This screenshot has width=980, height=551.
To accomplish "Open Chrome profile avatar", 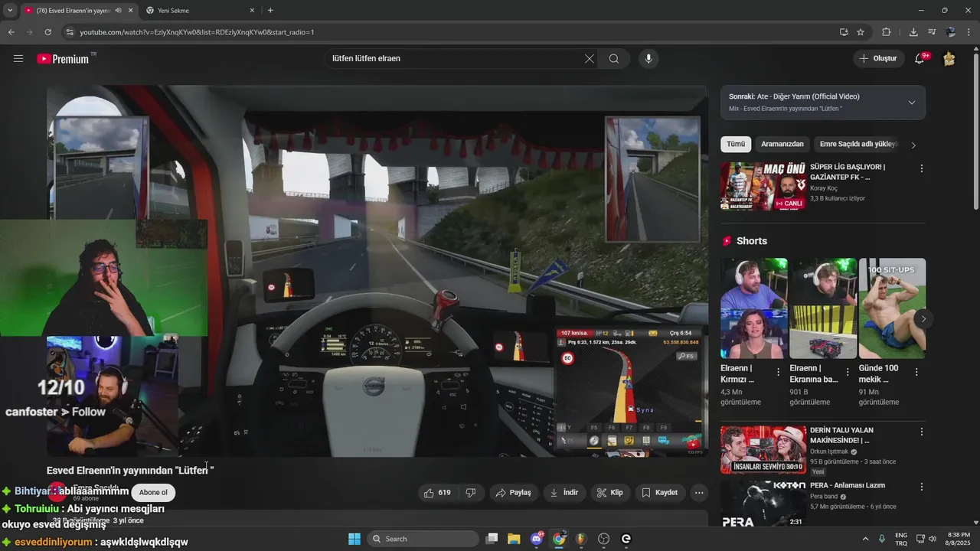I will click(951, 32).
